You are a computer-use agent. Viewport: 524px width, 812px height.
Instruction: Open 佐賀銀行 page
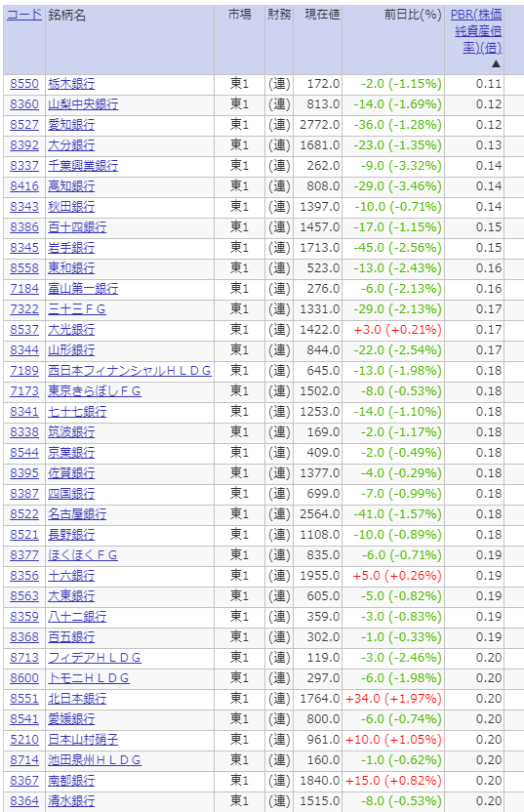click(x=71, y=473)
